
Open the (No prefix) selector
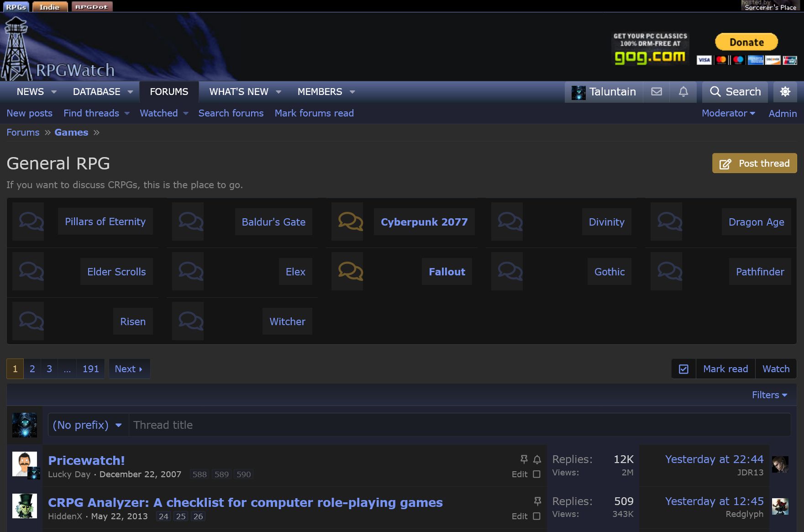pos(88,425)
